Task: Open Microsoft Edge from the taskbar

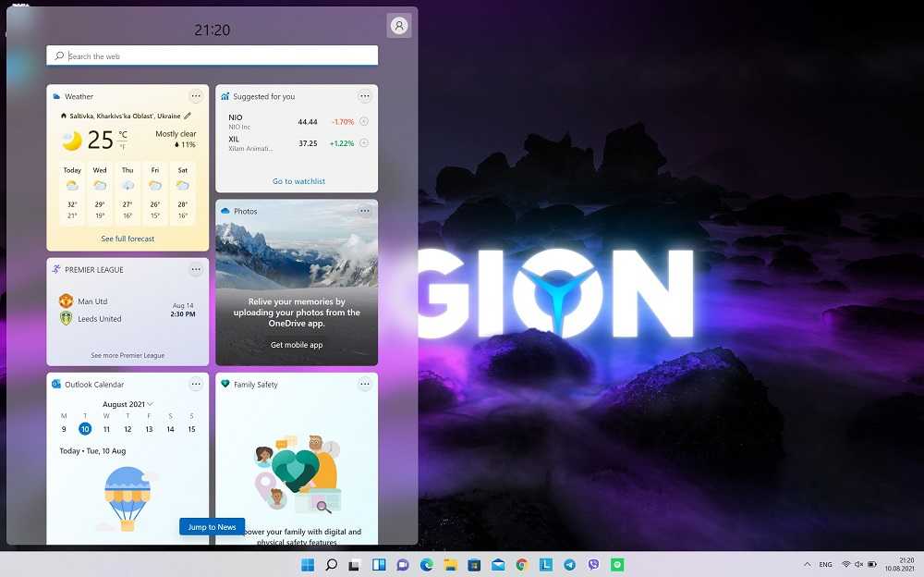Action: pyautogui.click(x=427, y=565)
